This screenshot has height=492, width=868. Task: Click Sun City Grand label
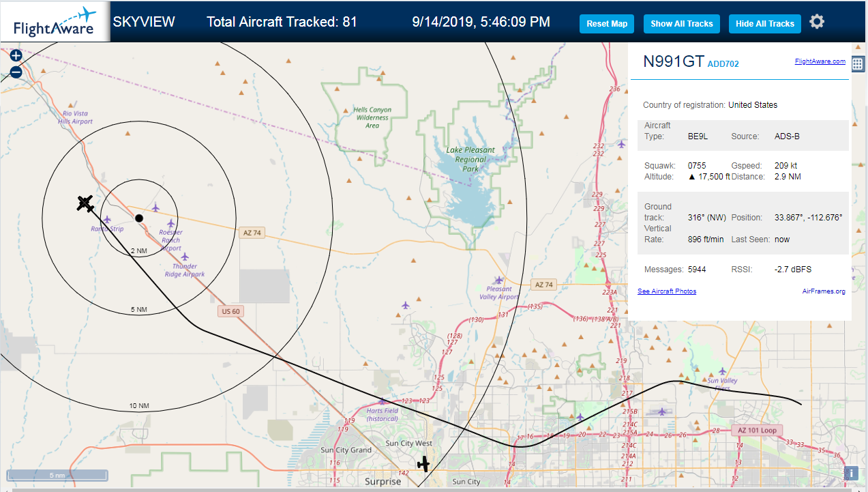tap(346, 450)
